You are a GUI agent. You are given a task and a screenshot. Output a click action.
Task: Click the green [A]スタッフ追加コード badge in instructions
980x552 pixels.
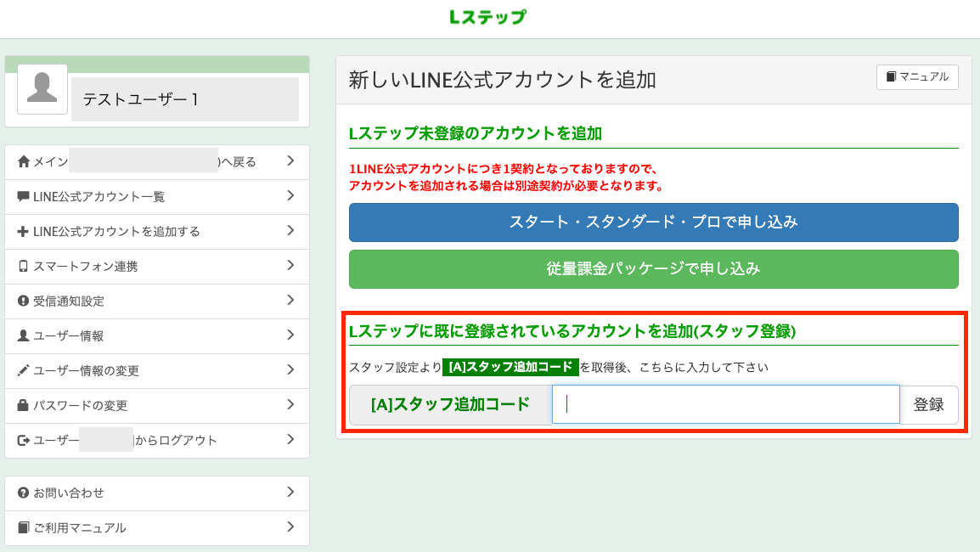[510, 367]
